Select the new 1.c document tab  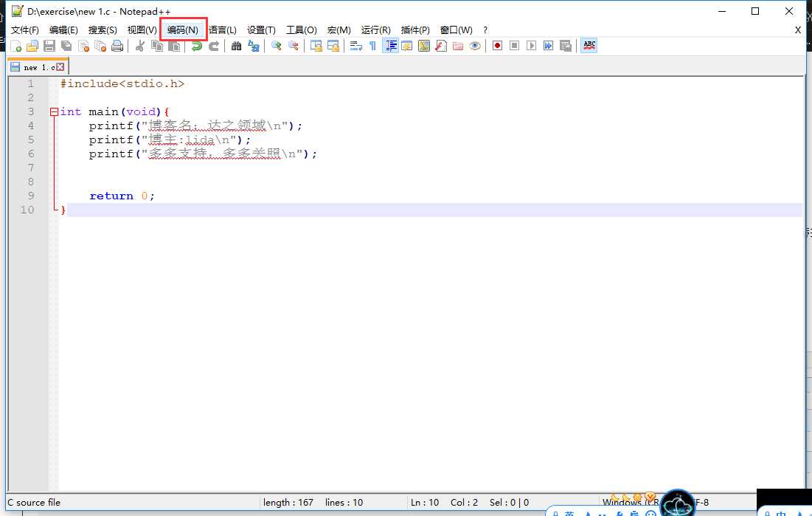[x=38, y=67]
